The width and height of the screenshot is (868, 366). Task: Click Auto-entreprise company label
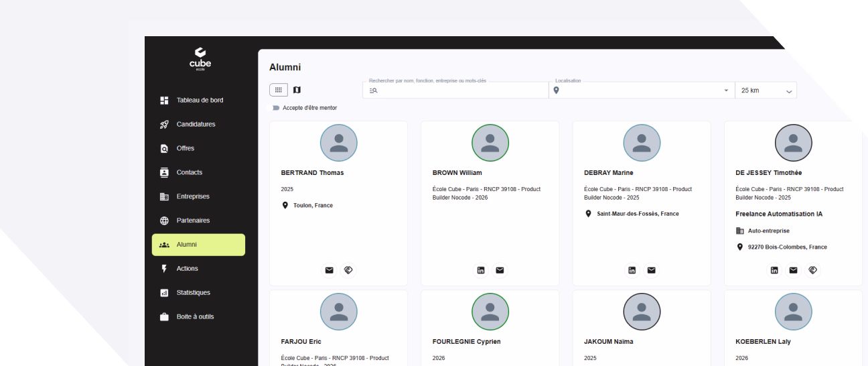(x=770, y=231)
